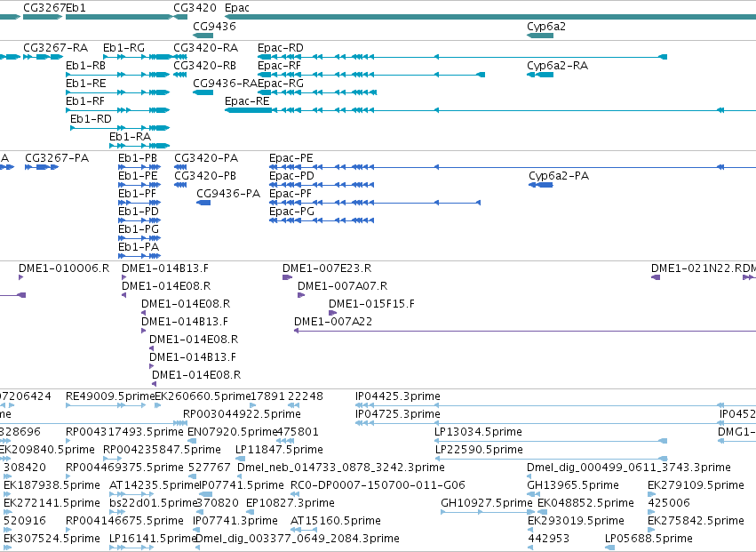Select the CG3420-RA transcript label
756x552 pixels.
(x=205, y=48)
